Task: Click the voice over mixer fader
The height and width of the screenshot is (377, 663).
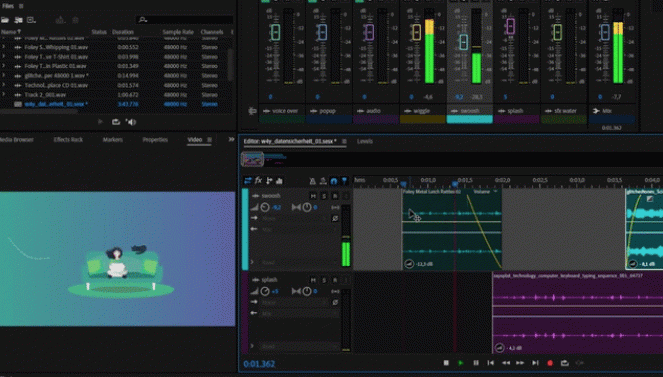Action: (275, 32)
